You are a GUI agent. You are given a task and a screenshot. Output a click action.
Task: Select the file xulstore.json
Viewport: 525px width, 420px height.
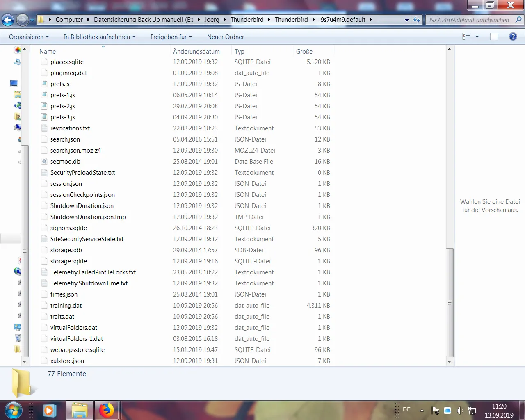[x=67, y=361]
